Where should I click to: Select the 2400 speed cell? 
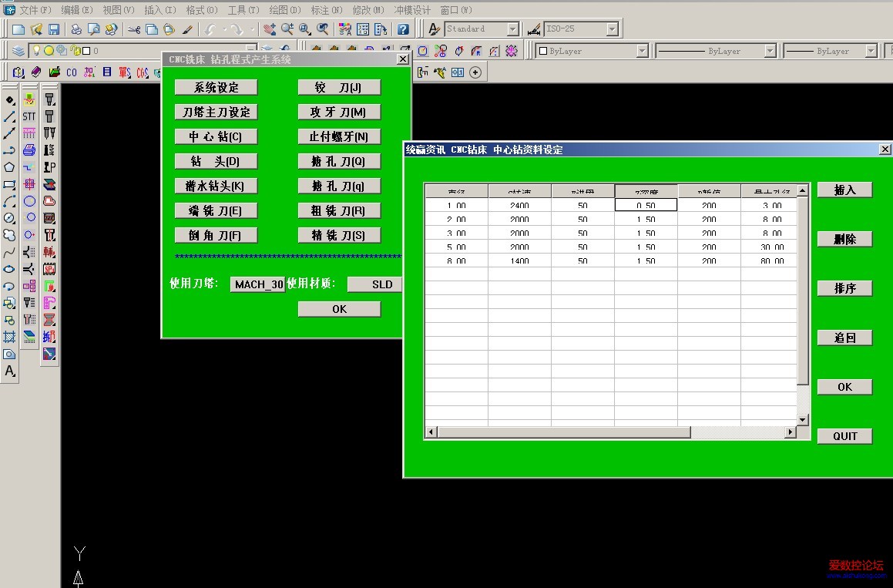[x=519, y=205]
